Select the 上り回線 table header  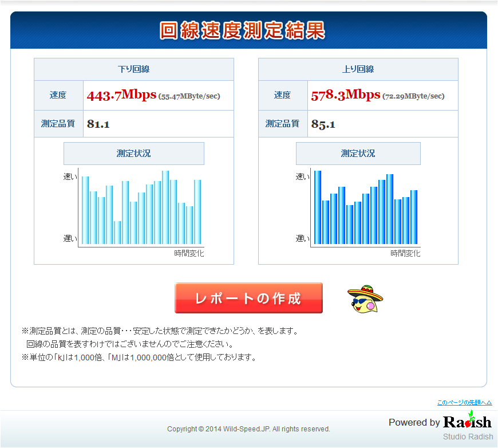click(x=358, y=69)
